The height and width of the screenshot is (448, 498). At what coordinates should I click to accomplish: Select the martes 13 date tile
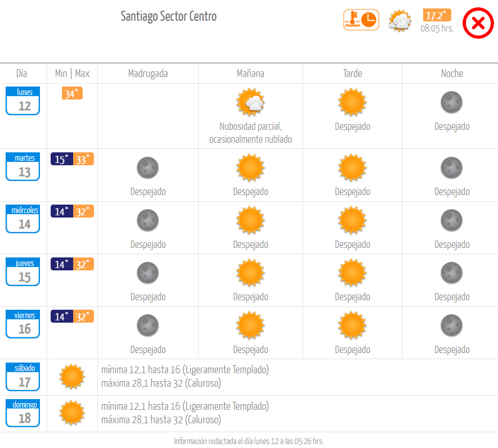point(23,166)
